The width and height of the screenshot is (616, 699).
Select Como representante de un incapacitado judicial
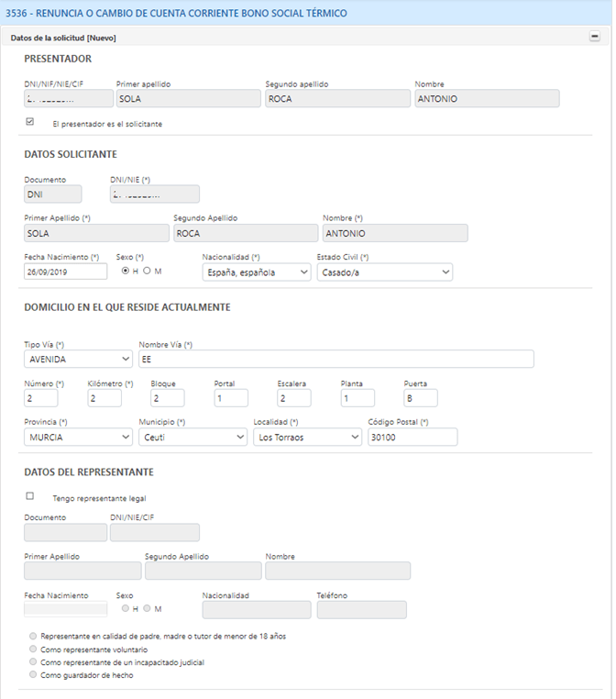[x=34, y=661]
